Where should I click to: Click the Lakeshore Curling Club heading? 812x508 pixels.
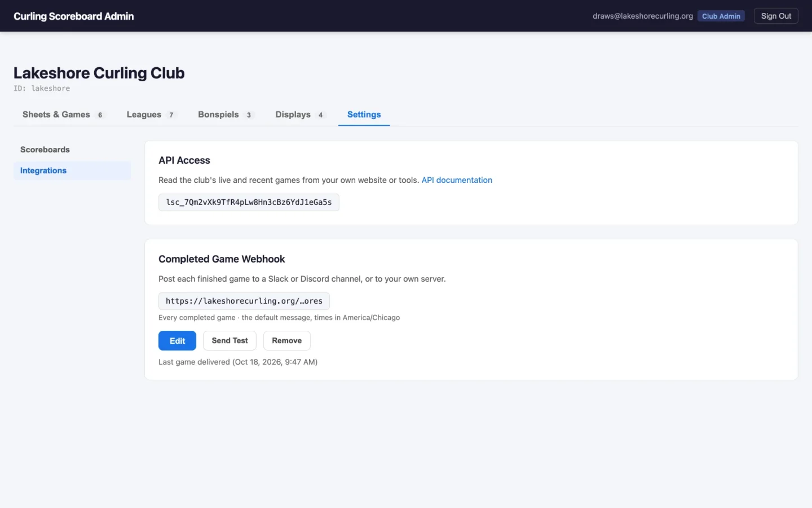coord(99,73)
